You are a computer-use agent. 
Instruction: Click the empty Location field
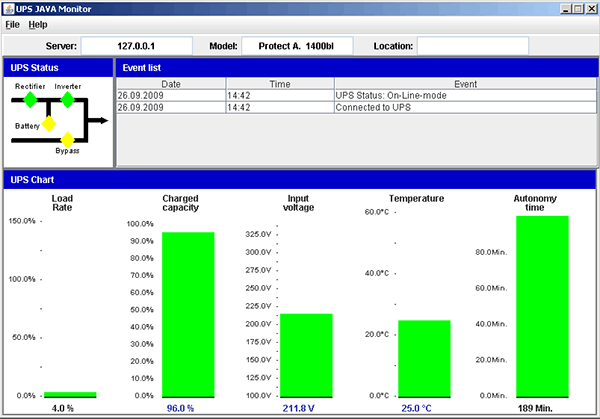click(x=473, y=46)
